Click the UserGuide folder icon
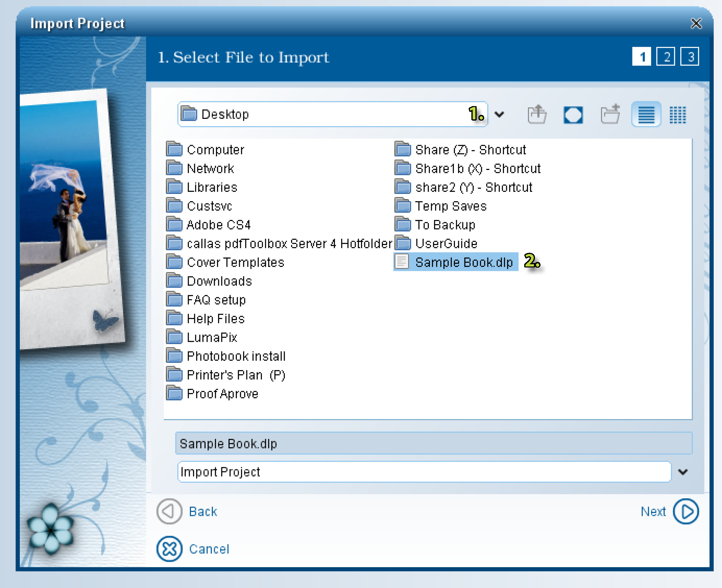722x588 pixels. [403, 243]
